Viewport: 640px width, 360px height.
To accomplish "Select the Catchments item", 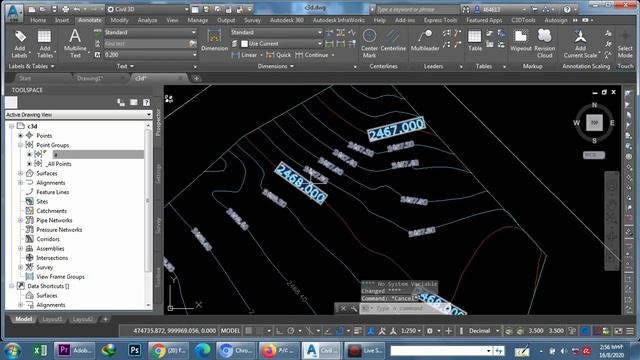I will (51, 211).
